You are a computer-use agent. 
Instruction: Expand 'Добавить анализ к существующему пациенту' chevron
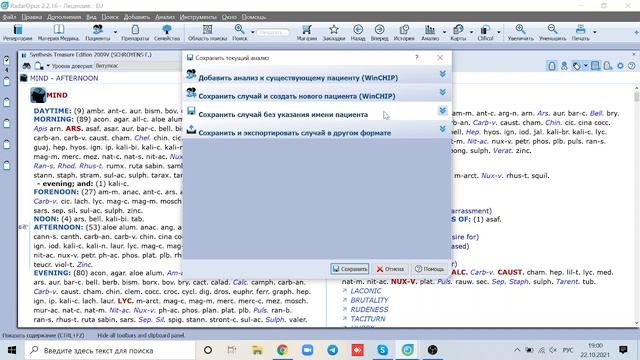click(442, 74)
